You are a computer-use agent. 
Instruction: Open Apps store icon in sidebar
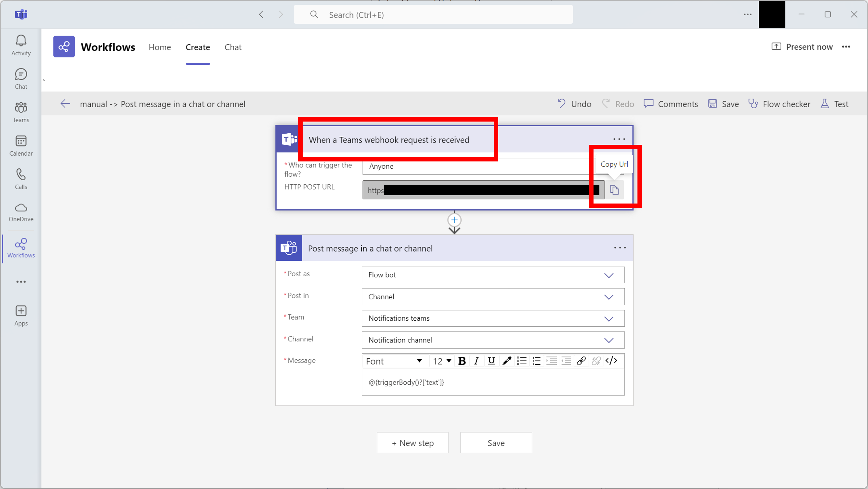point(21,315)
